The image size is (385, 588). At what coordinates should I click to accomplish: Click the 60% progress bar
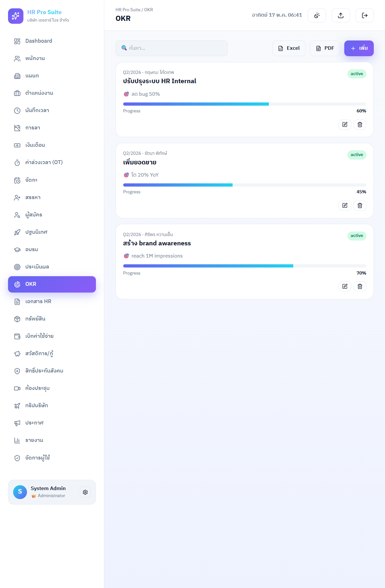(245, 104)
